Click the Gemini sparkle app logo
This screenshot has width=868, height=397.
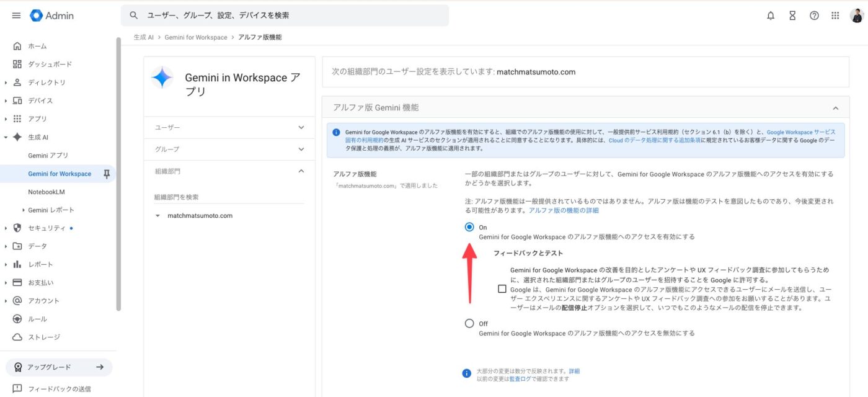pyautogui.click(x=162, y=78)
